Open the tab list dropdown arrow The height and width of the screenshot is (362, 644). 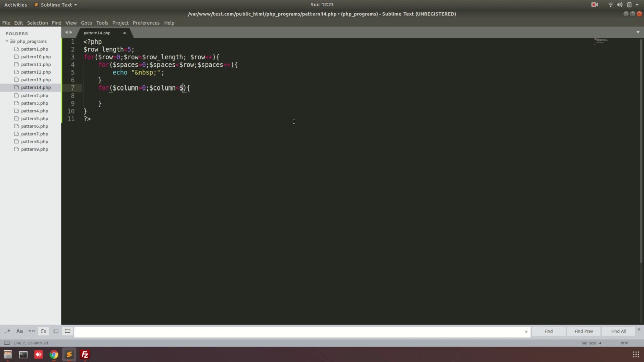(x=638, y=32)
